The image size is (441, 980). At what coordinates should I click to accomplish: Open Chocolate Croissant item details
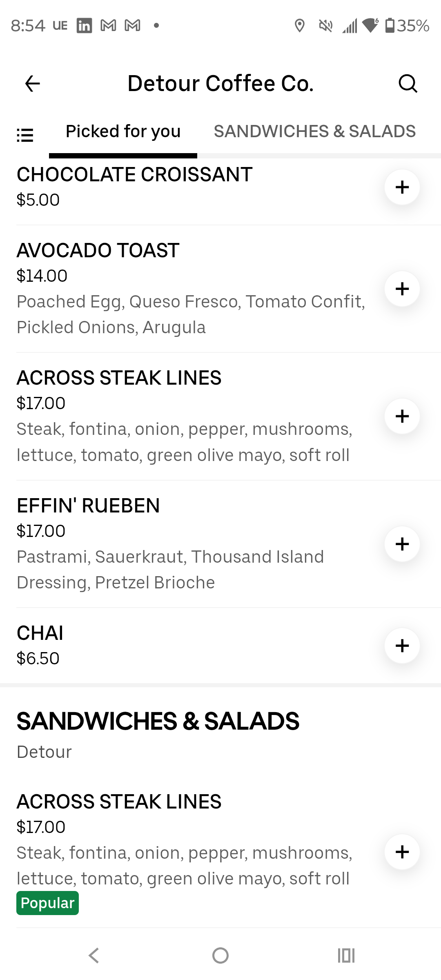pyautogui.click(x=134, y=175)
